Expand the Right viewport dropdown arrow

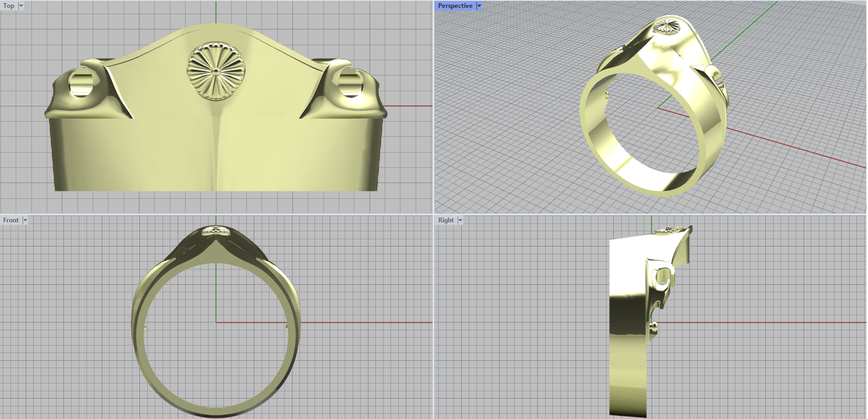click(460, 220)
